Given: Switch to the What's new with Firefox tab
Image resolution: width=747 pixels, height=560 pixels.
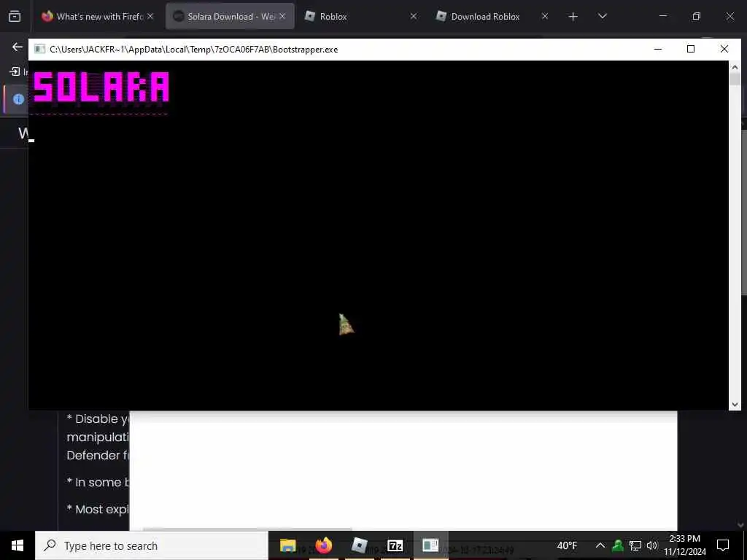Looking at the screenshot, I should pyautogui.click(x=98, y=16).
